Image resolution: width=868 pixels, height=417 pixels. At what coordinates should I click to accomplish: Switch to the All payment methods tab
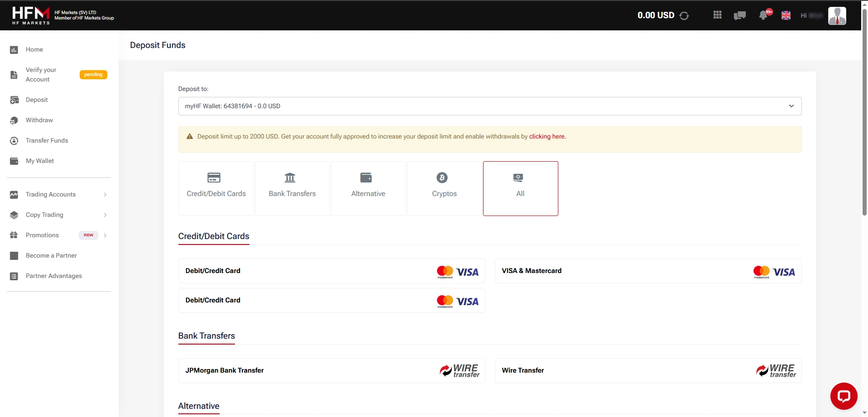(x=520, y=188)
